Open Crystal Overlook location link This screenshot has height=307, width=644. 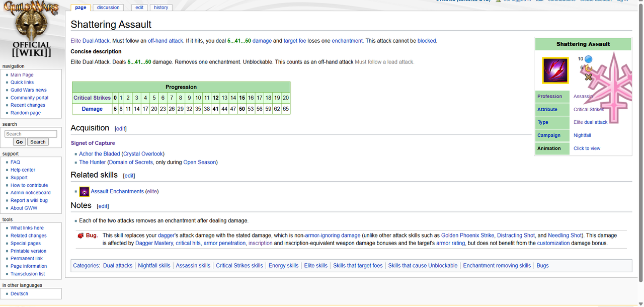click(143, 154)
